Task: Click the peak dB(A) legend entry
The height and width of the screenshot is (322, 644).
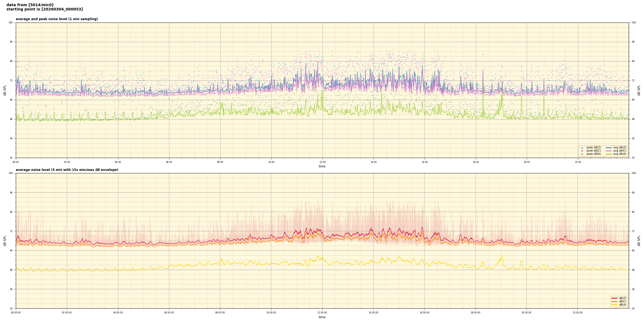Action: 593,154
